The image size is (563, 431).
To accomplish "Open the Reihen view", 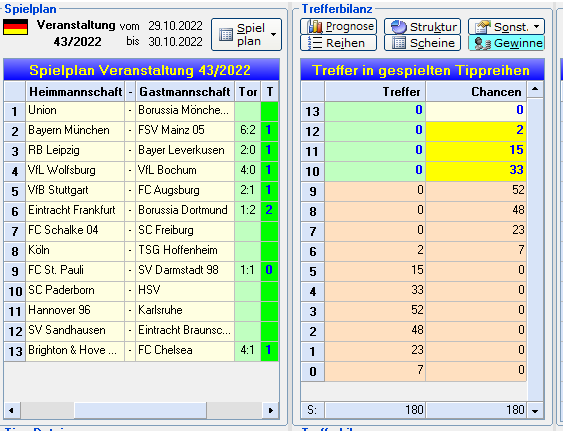I will point(338,43).
